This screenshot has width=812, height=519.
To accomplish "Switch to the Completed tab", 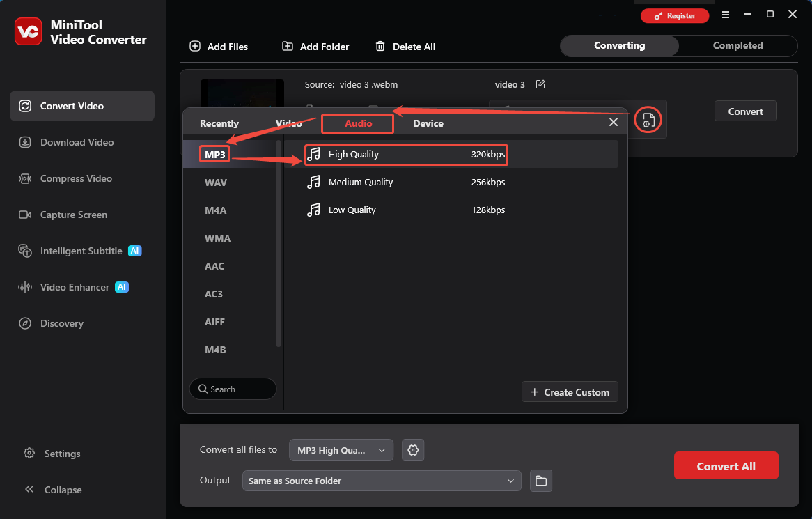I will [x=738, y=45].
